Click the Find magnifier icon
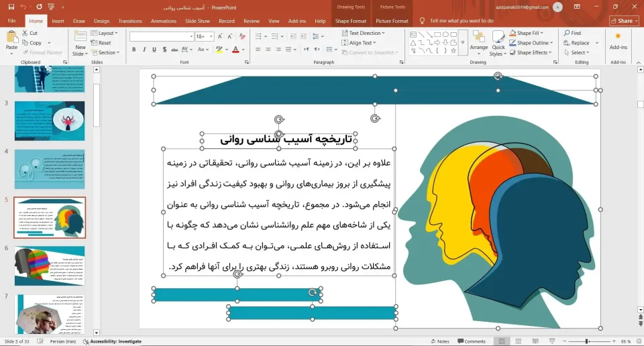The image size is (644, 346). click(567, 33)
